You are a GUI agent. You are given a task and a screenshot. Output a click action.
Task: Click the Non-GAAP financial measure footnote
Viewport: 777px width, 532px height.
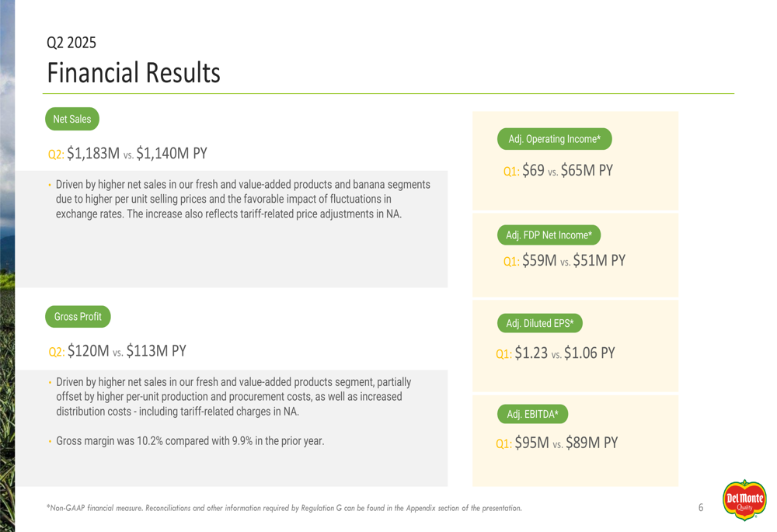coord(284,508)
